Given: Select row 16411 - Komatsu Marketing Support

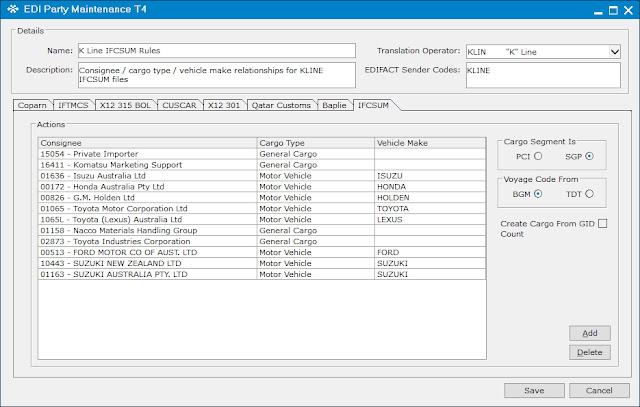Looking at the screenshot, I should coord(262,165).
